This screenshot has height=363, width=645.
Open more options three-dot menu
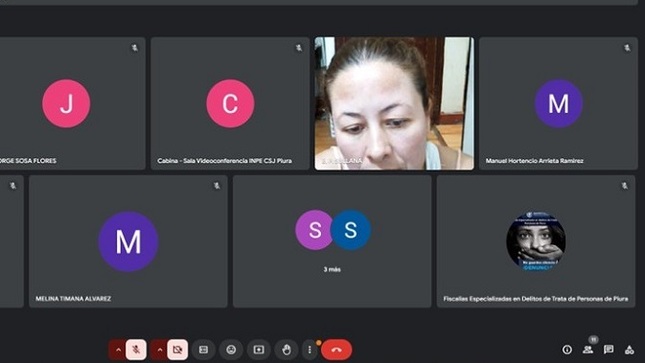[x=310, y=350]
